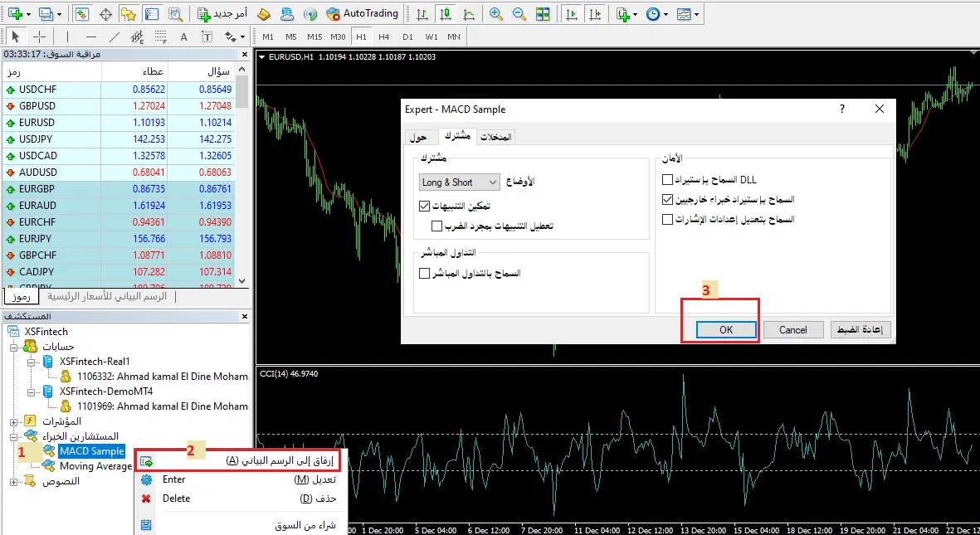
Task: Confirm the Expert dialog with OK
Action: (x=725, y=329)
